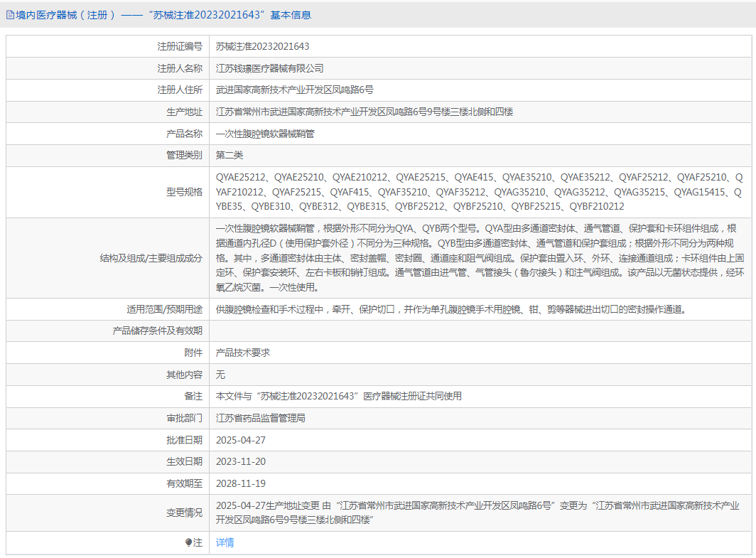Open the 详情 link
Image resolution: width=756 pixels, height=558 pixels.
click(225, 542)
